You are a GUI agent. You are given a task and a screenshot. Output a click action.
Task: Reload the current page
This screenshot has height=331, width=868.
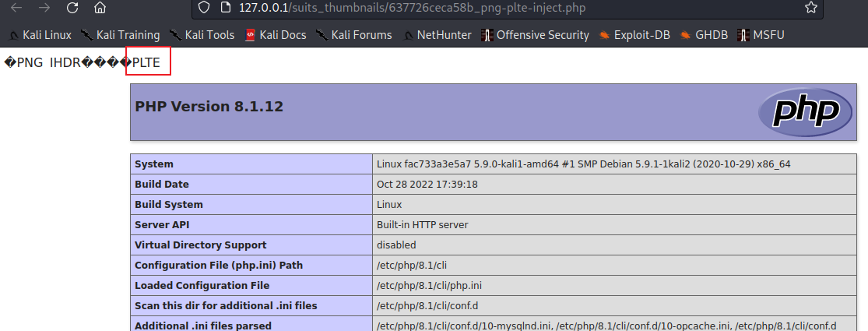(x=72, y=8)
